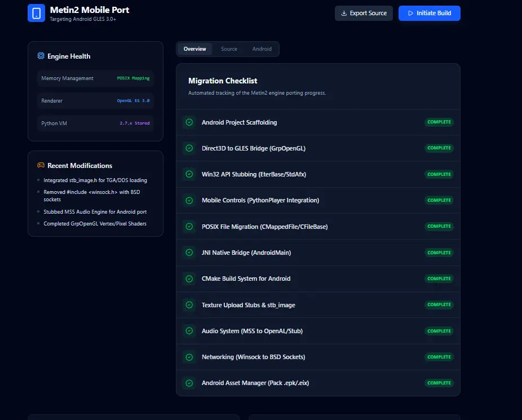The image size is (522, 420).
Task: Click the Recent Modifications heading text
Action: (80, 166)
